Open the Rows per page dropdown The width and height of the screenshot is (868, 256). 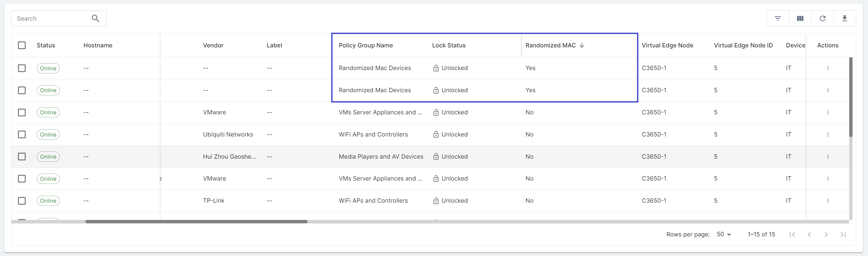[724, 234]
